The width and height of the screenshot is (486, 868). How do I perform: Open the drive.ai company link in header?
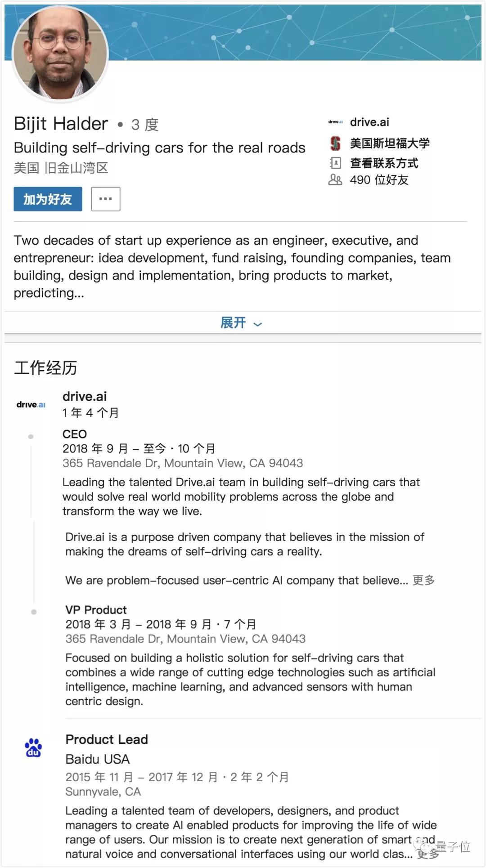[x=369, y=122]
